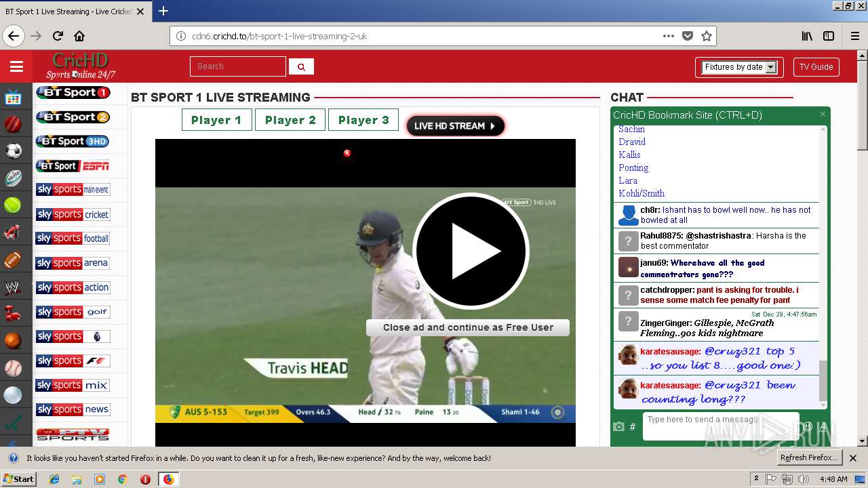Open the boxing gloves category
Image resolution: width=868 pixels, height=488 pixels.
13,314
